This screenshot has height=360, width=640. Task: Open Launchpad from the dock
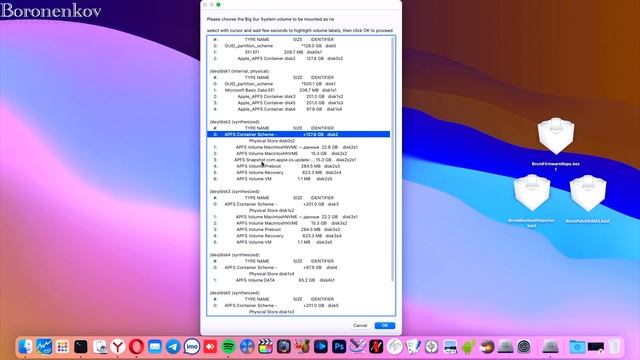[x=62, y=347]
